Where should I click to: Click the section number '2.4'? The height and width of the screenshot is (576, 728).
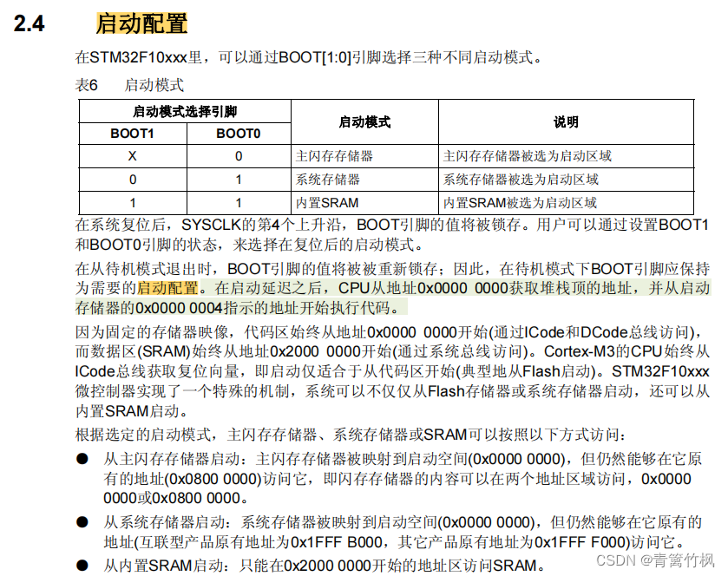point(30,23)
